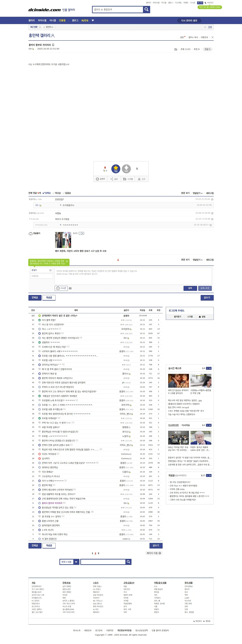Open the 트럼프 디시미디어 thumbnail
The width and height of the screenshot is (242, 644).
click(x=201, y=438)
